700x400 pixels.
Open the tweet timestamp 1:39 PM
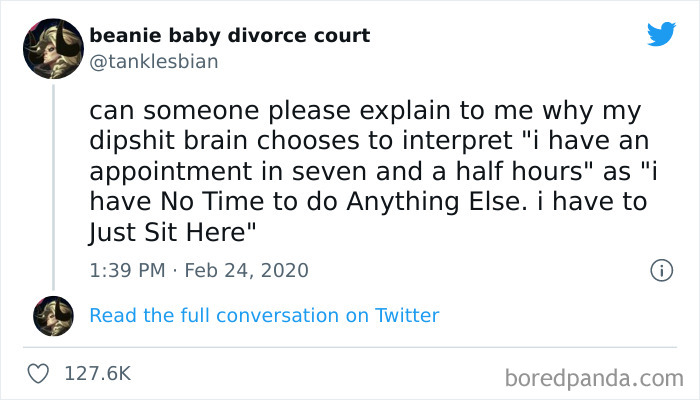[x=124, y=270]
